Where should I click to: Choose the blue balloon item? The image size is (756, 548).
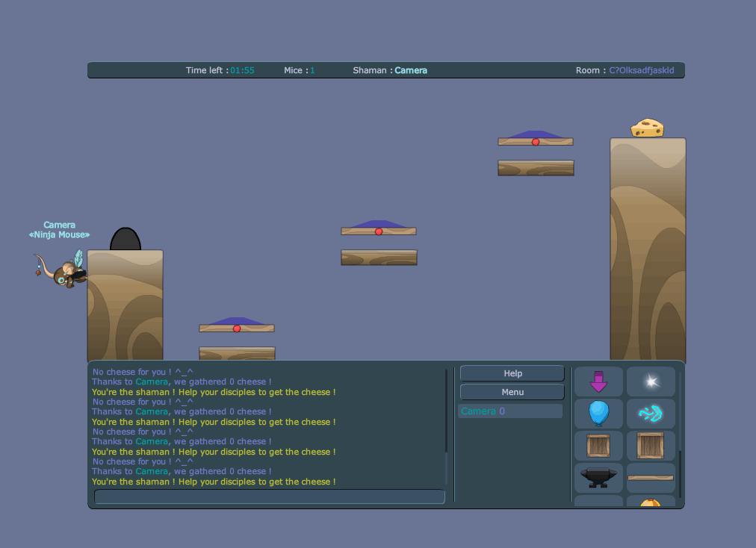pos(598,414)
